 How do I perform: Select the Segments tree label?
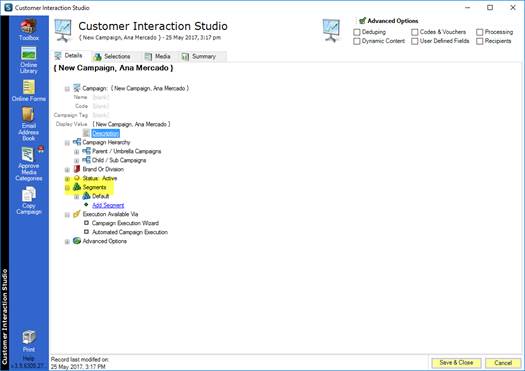pyautogui.click(x=94, y=187)
